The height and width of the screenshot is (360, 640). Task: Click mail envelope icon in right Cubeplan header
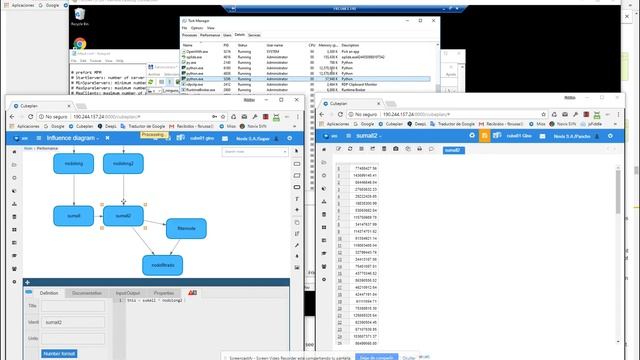pos(542,136)
